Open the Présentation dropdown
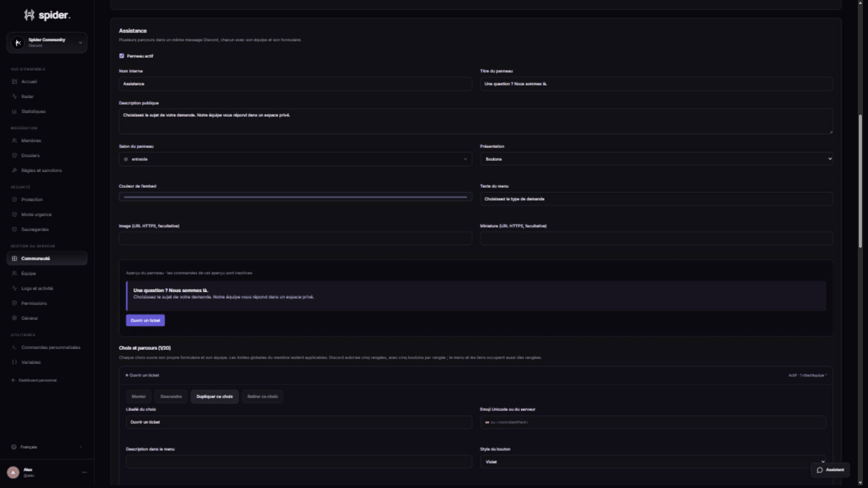 click(656, 159)
